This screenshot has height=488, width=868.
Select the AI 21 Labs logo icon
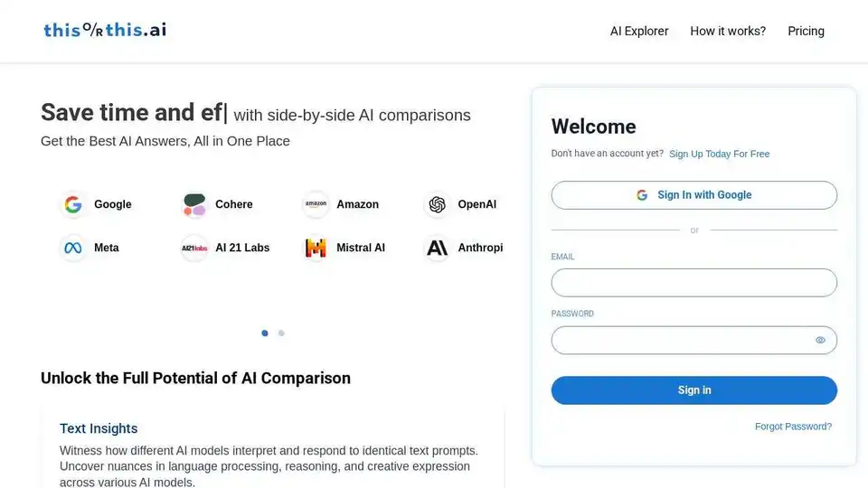pyautogui.click(x=194, y=248)
